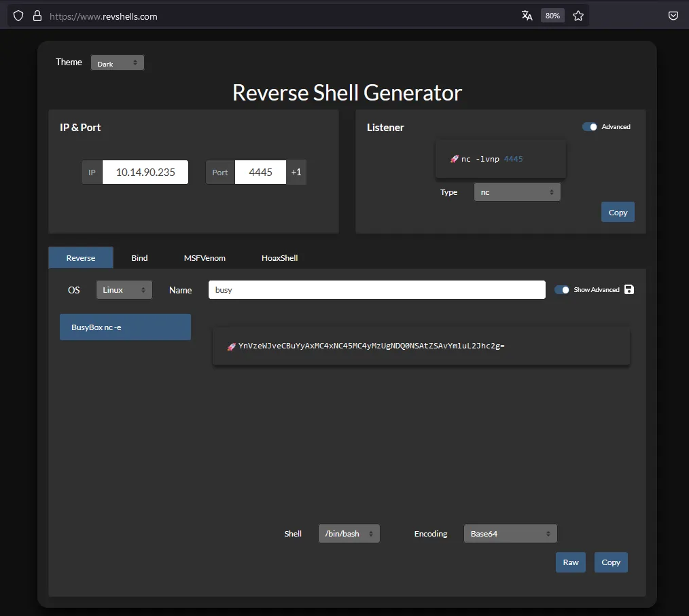Bookmark page with the star icon
689x616 pixels.
point(578,16)
